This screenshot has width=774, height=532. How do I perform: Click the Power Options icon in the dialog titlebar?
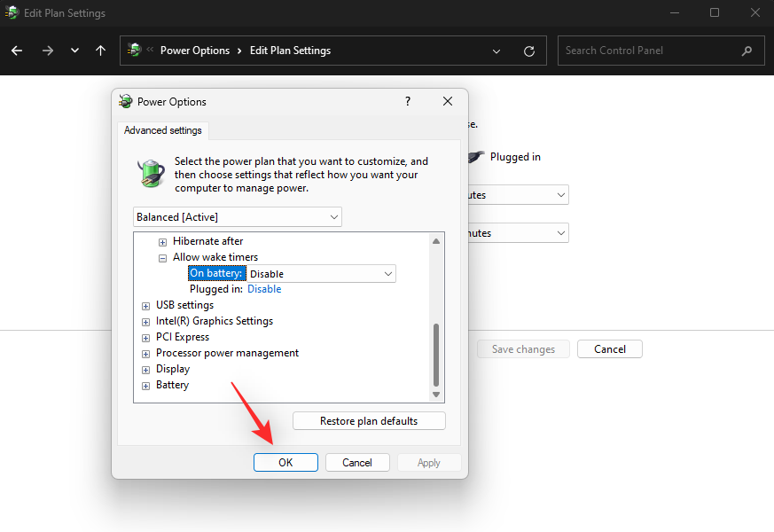coord(124,101)
